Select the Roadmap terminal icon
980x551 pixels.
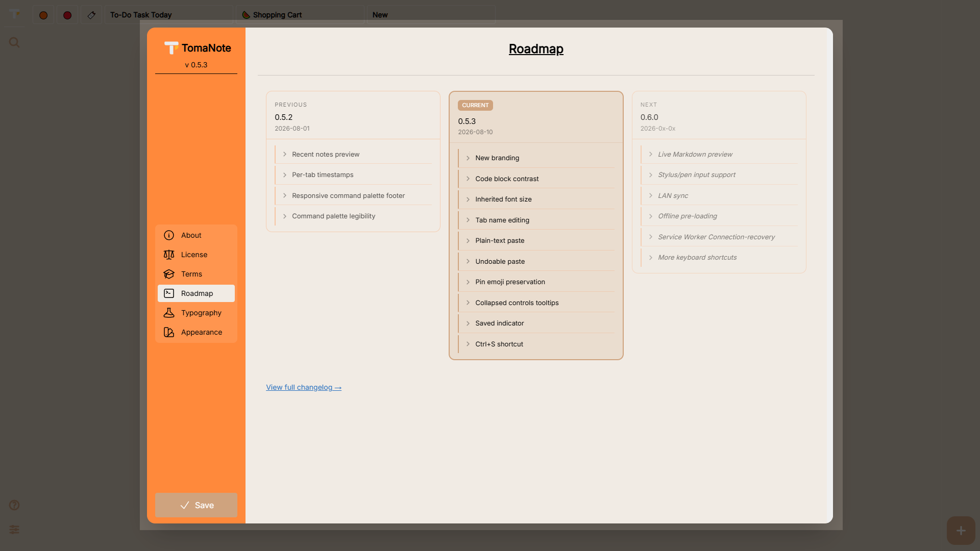coord(169,293)
